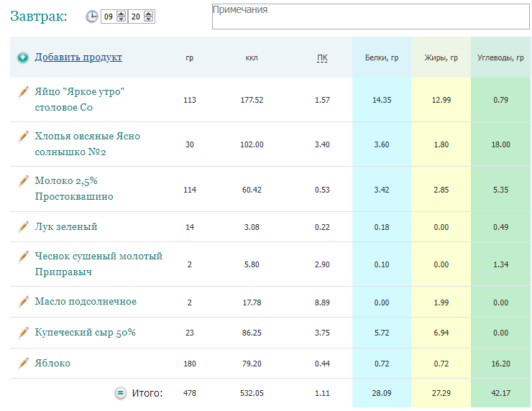The height and width of the screenshot is (411, 532).
Task: Open Яйцо "Яркое утро" столовое product name
Action: tap(80, 99)
